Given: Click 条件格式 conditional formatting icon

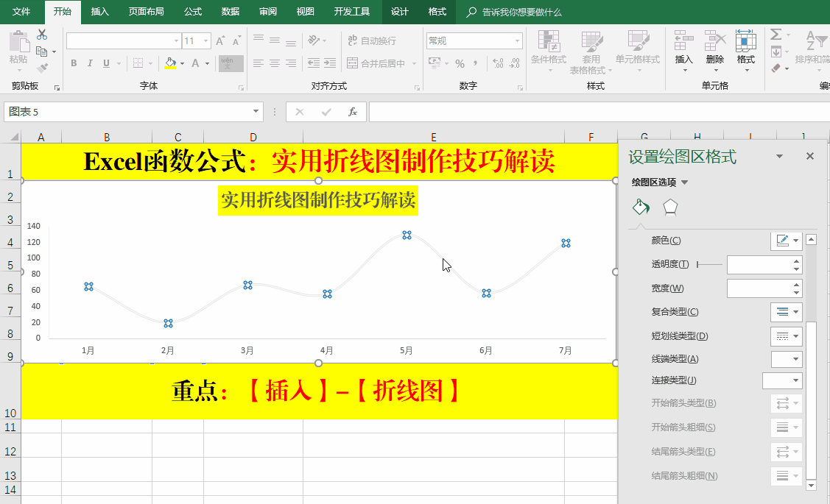Looking at the screenshot, I should coord(549,41).
